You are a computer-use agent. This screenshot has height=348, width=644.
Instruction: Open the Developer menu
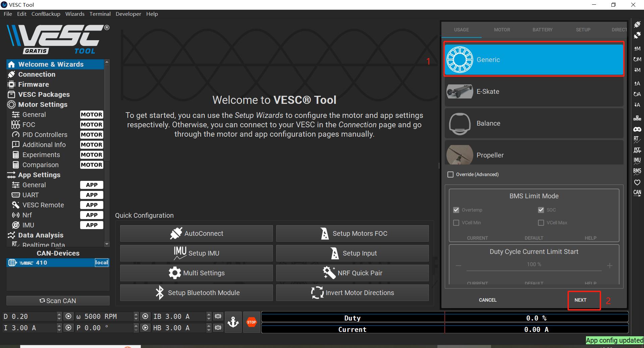[x=128, y=14]
